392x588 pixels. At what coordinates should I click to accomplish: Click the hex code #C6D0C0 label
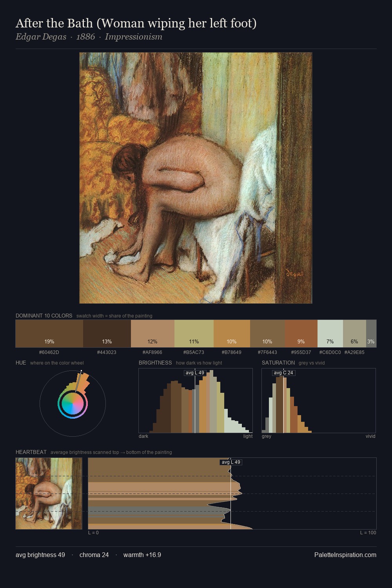[330, 352]
